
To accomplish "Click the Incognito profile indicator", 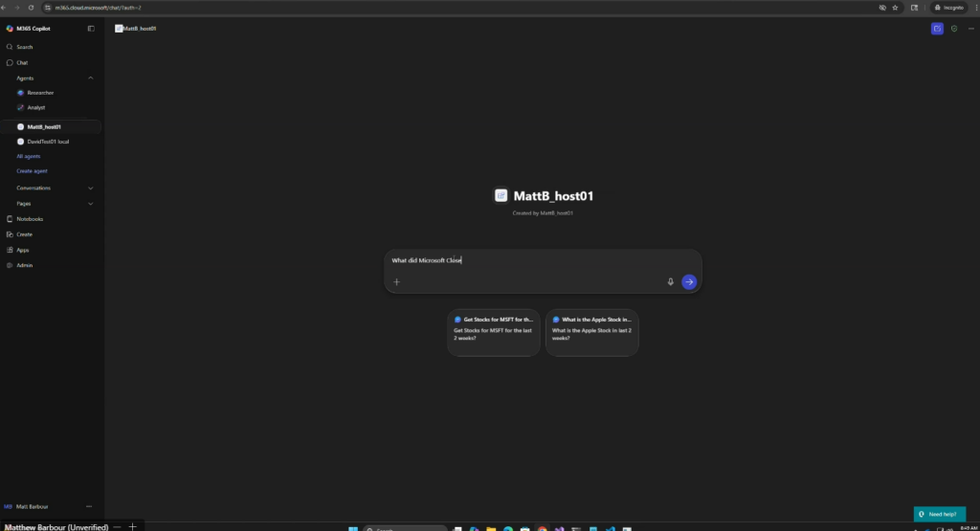I will pos(948,8).
